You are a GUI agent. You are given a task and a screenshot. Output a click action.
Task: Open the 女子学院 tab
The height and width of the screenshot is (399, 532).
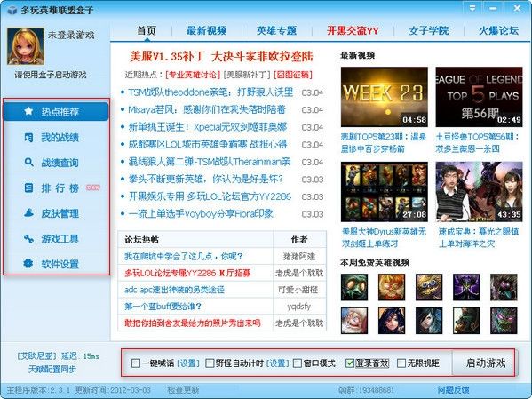(x=428, y=30)
